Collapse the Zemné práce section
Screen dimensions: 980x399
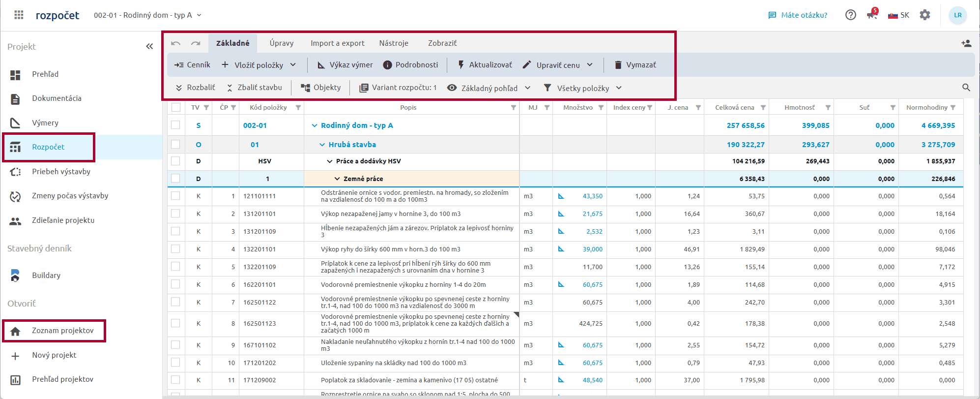[337, 179]
